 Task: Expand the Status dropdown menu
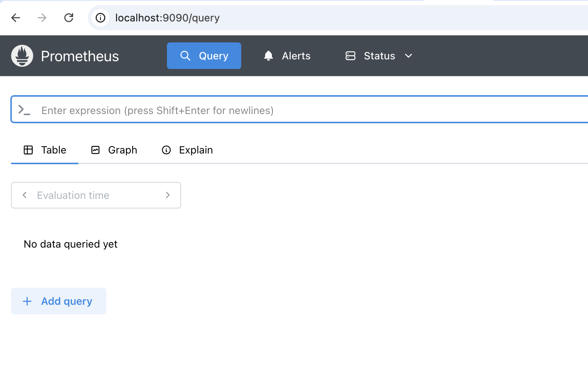click(379, 56)
